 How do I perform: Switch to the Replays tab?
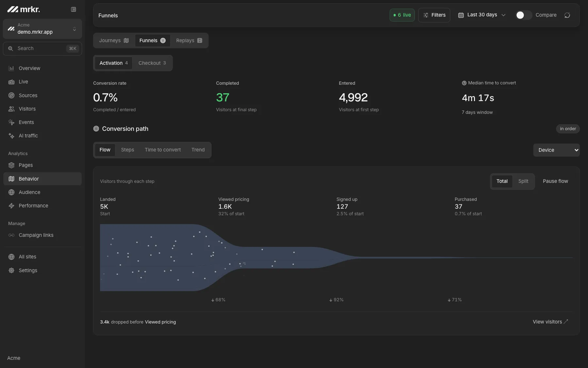pos(189,41)
